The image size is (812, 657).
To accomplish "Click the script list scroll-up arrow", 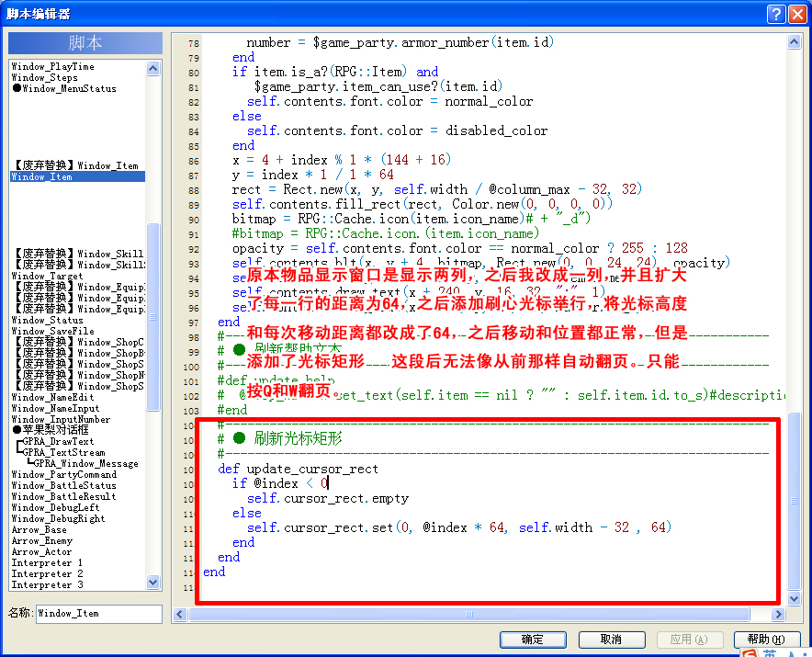I will point(152,68).
